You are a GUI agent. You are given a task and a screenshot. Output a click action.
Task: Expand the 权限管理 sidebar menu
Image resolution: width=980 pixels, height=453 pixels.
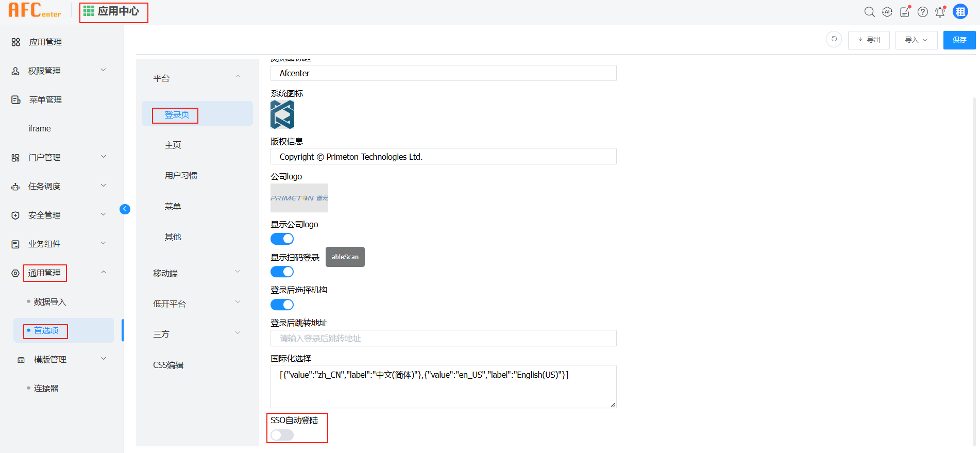(x=59, y=71)
